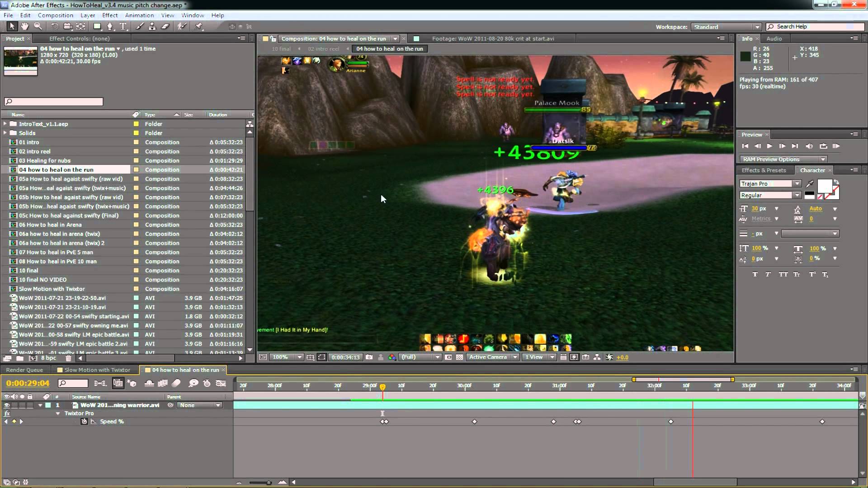Jump to first frame in Preview
Viewport: 868px width, 488px height.
[745, 146]
